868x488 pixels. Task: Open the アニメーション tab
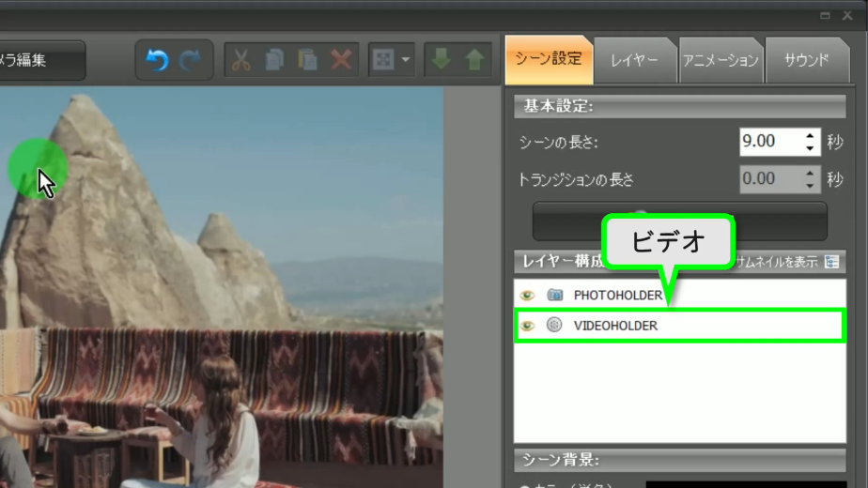point(720,60)
